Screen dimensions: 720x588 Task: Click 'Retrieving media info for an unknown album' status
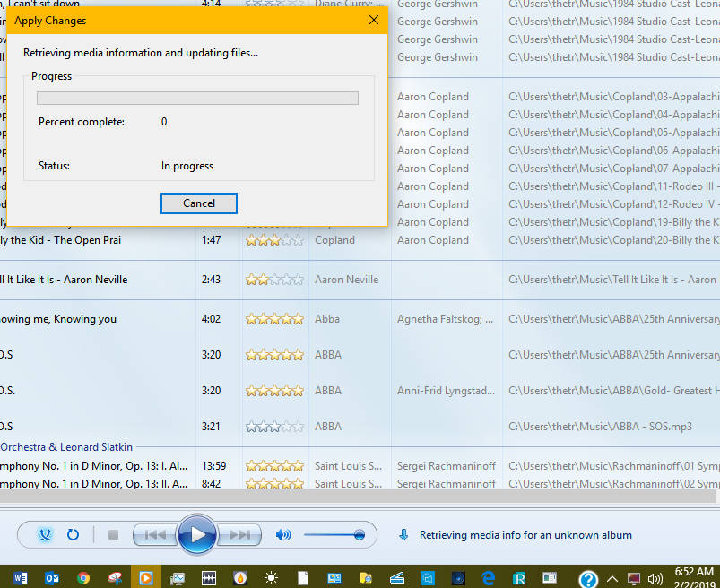[525, 535]
